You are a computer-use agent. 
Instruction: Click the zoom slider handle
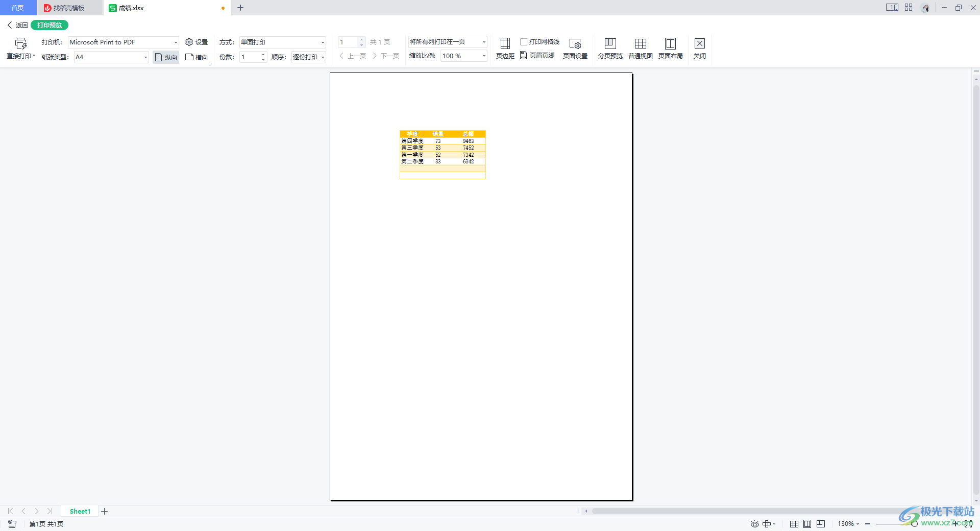(x=915, y=524)
